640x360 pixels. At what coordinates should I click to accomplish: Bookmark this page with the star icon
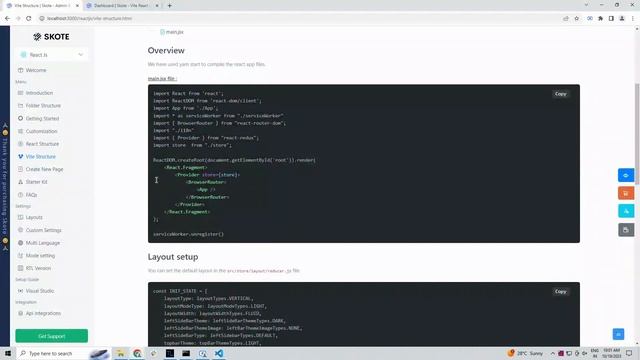tap(576, 18)
